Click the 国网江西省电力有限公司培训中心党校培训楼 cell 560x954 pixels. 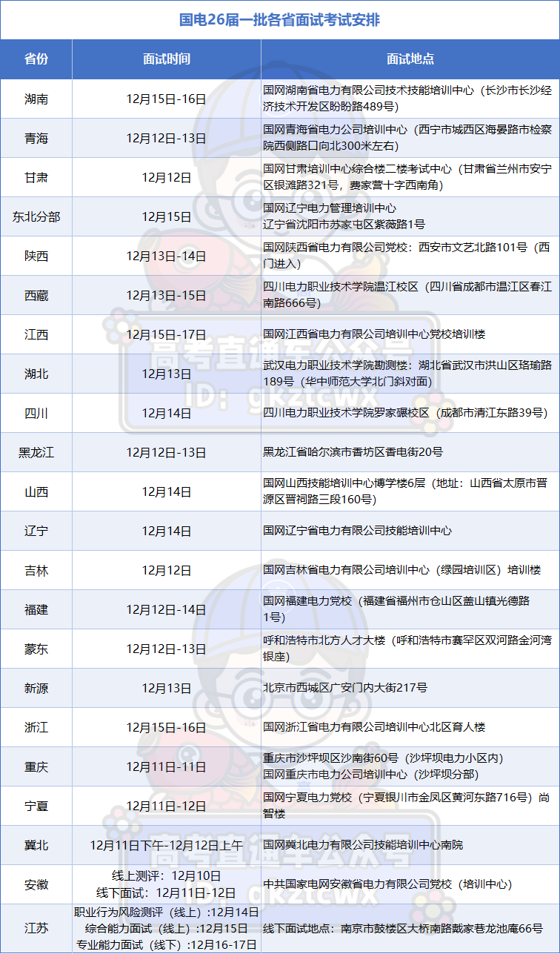click(x=375, y=334)
